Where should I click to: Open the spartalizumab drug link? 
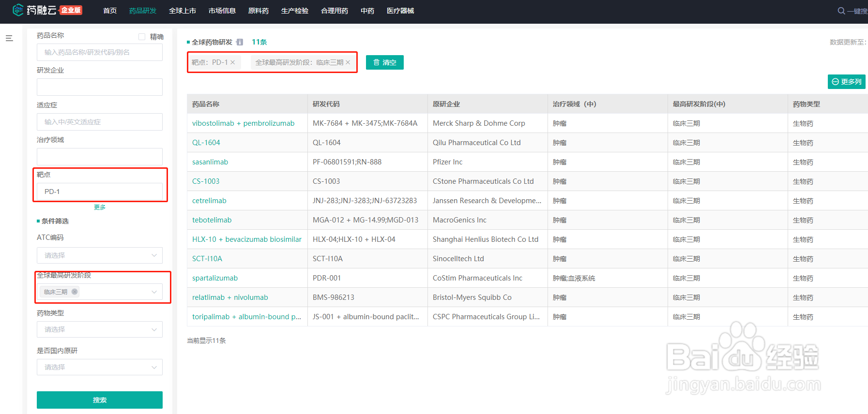[215, 278]
